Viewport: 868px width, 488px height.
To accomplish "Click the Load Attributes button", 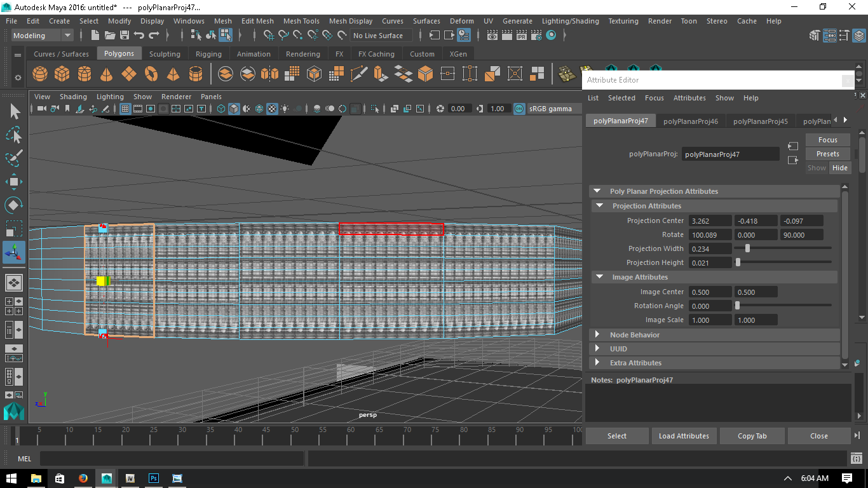I will (684, 436).
